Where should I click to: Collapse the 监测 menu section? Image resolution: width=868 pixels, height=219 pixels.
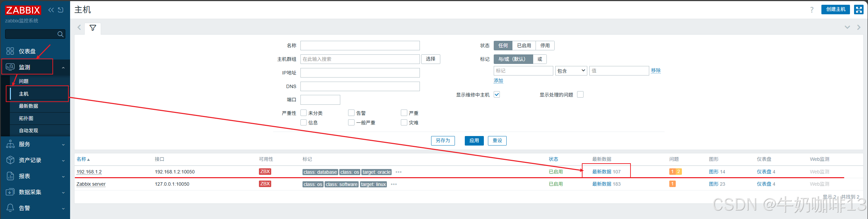click(x=63, y=68)
